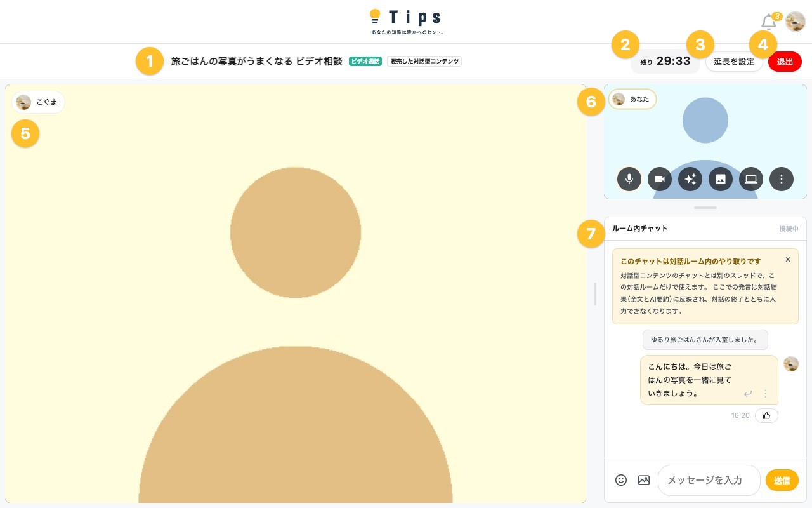Open the notification bell
This screenshot has height=508, width=812.
coord(769,22)
